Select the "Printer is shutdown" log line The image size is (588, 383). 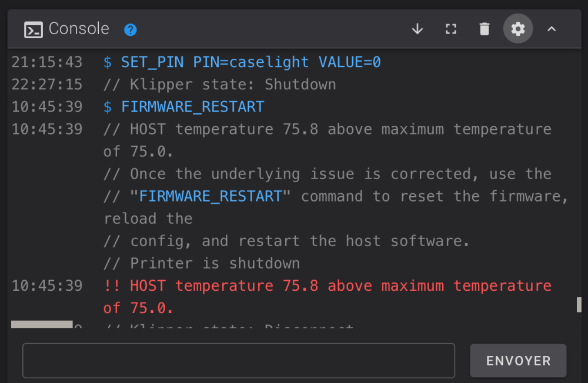(202, 263)
